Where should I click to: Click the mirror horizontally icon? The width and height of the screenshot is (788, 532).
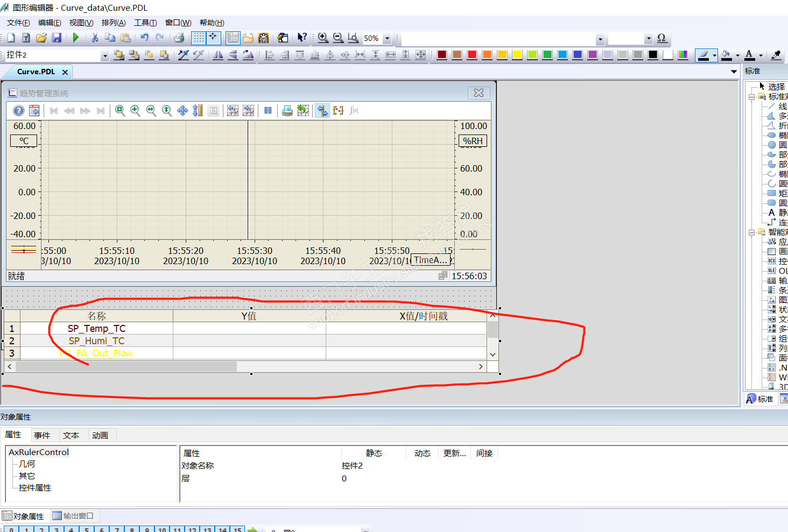tap(218, 55)
